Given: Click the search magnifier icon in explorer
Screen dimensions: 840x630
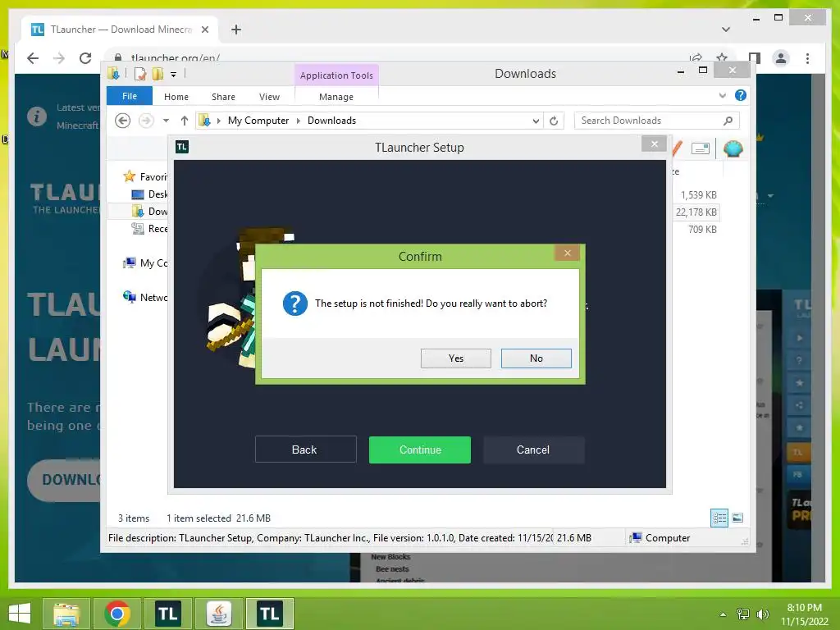Looking at the screenshot, I should [728, 121].
